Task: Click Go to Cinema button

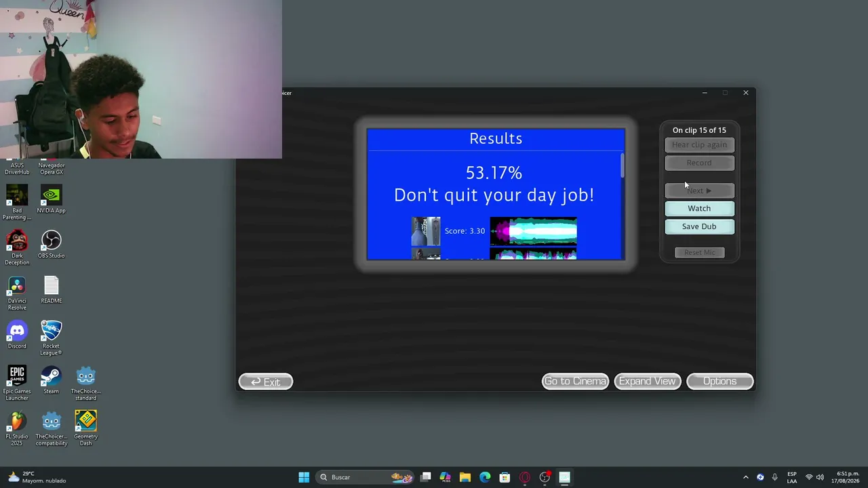Action: point(575,381)
